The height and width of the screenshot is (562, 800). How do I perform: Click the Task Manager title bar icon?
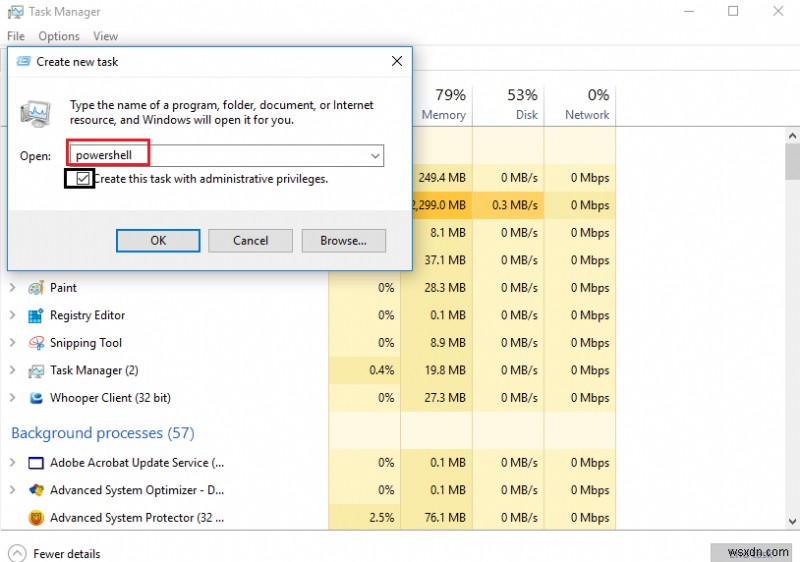click(15, 12)
